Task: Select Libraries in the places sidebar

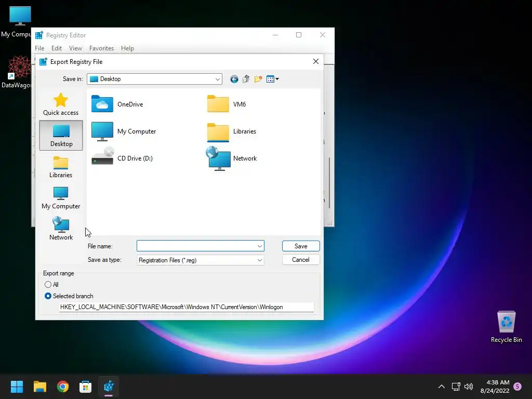Action: point(61,167)
